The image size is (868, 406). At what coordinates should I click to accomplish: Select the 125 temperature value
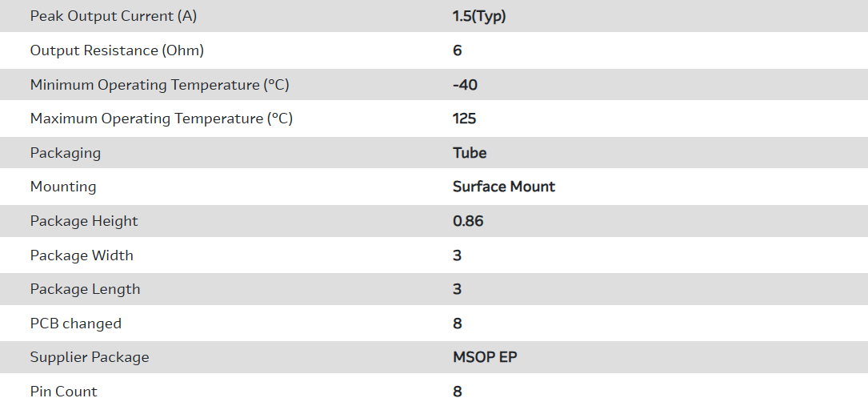[464, 119]
